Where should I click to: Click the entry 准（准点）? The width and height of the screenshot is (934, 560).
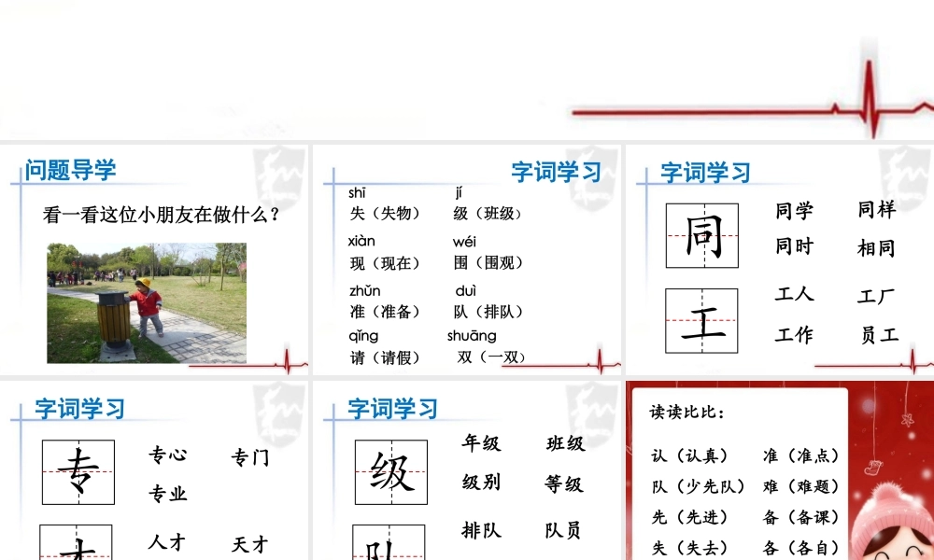(801, 455)
